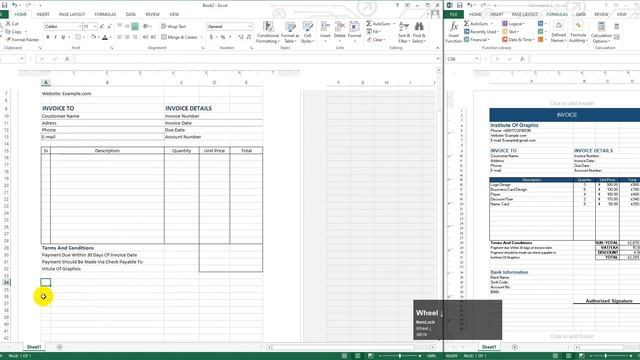Viewport: 640px width, 360px height.
Task: Switch to Page Layout view, left status bar
Action: point(358,356)
